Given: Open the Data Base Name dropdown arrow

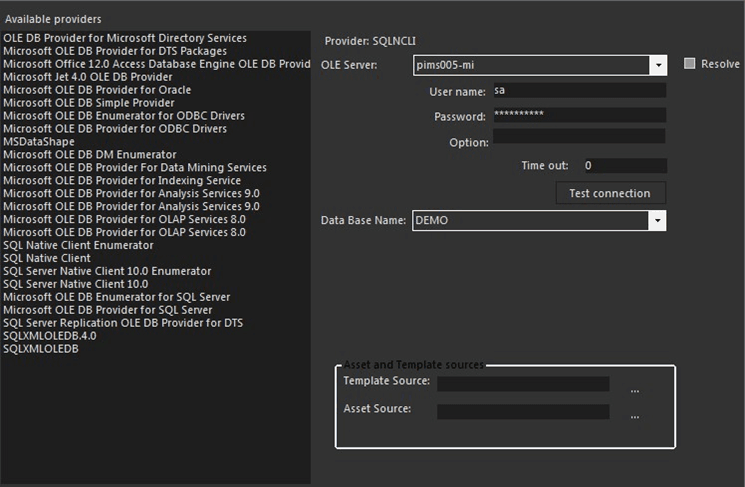Looking at the screenshot, I should [657, 220].
